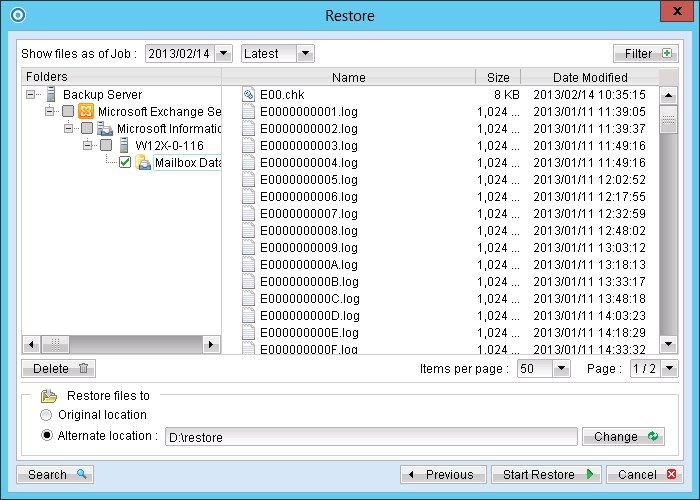Click the E000000000E.log file icon
The width and height of the screenshot is (700, 500).
tap(248, 332)
